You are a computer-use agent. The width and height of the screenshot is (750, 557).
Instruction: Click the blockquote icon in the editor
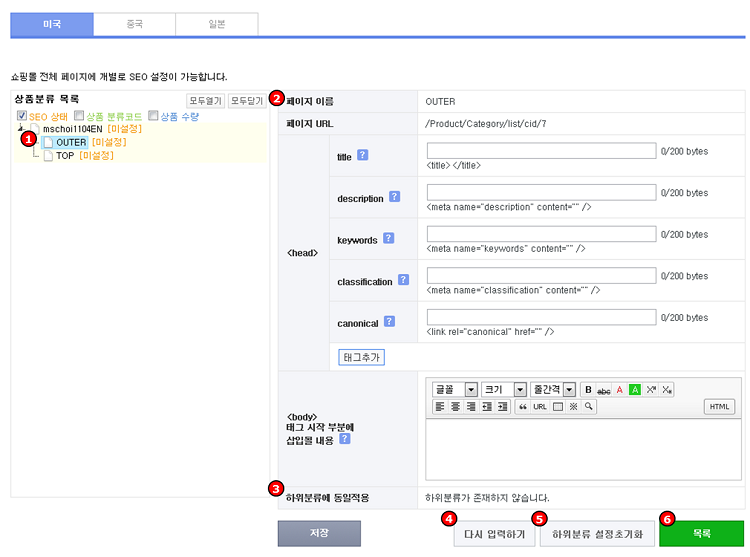(x=522, y=406)
